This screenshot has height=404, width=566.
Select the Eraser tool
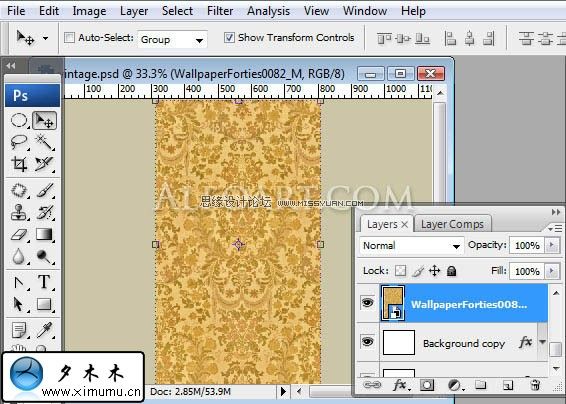coord(19,234)
